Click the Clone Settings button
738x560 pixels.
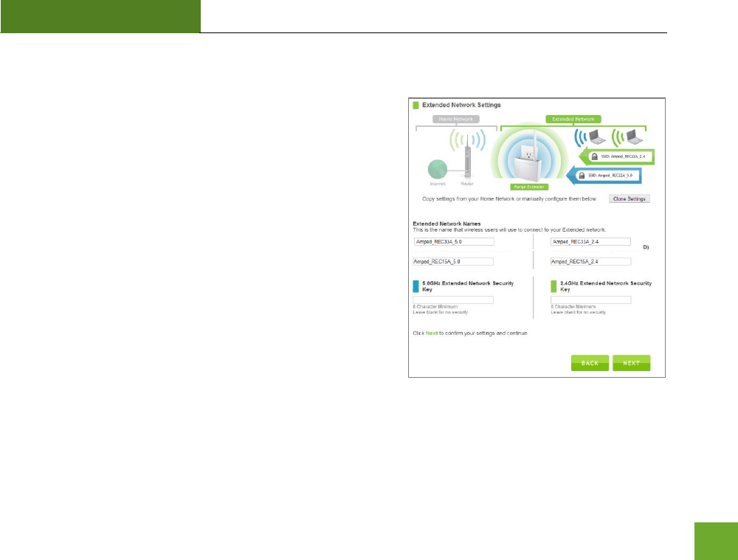tap(630, 199)
